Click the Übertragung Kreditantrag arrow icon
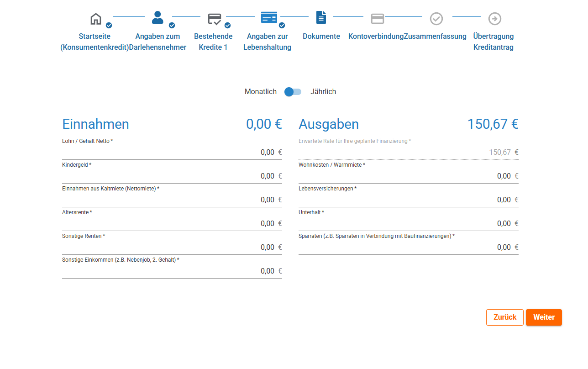The height and width of the screenshot is (369, 588). click(494, 19)
